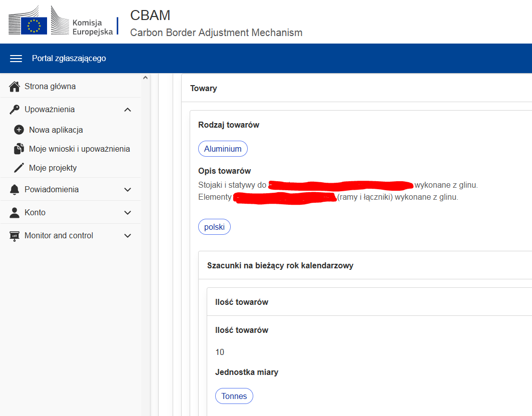Click the documents icon for Moje wnioski

coord(19,149)
